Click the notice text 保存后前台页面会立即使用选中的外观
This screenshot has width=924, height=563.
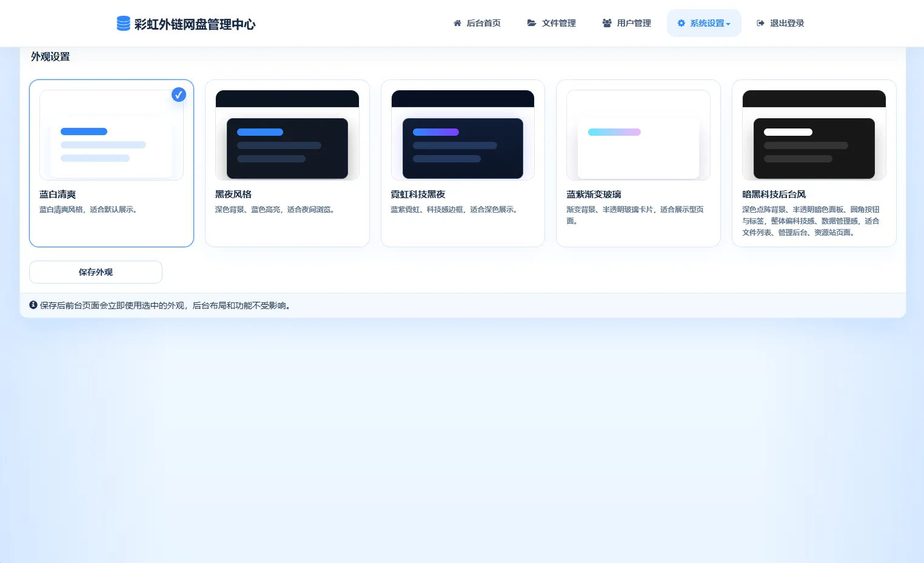pyautogui.click(x=167, y=305)
